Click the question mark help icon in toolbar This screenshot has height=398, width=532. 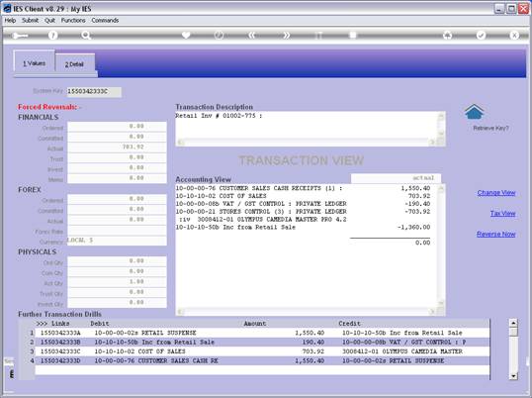(x=52, y=35)
